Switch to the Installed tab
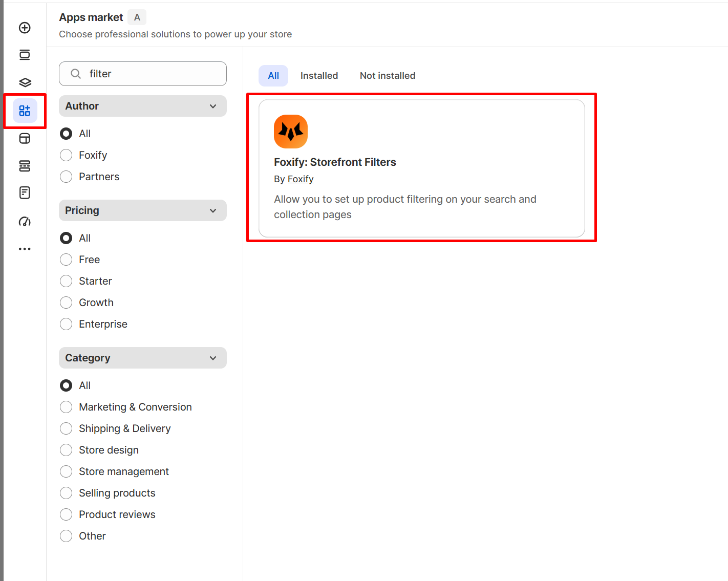The image size is (728, 581). pos(319,76)
